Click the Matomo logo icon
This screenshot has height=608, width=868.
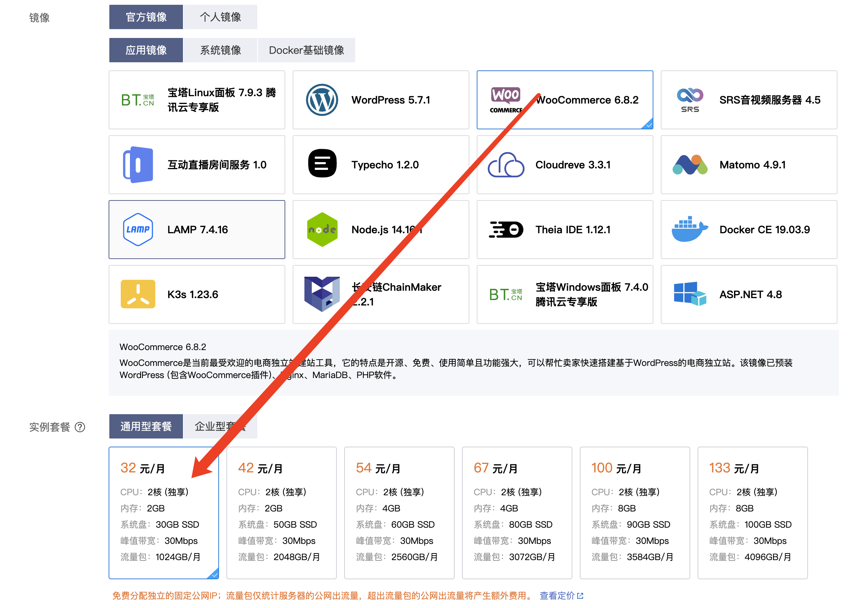click(689, 165)
